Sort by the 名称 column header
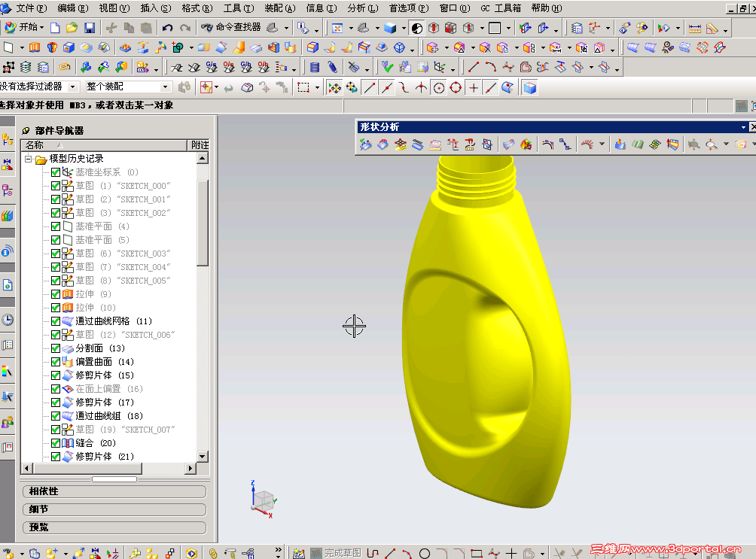This screenshot has width=756, height=559. click(x=104, y=145)
